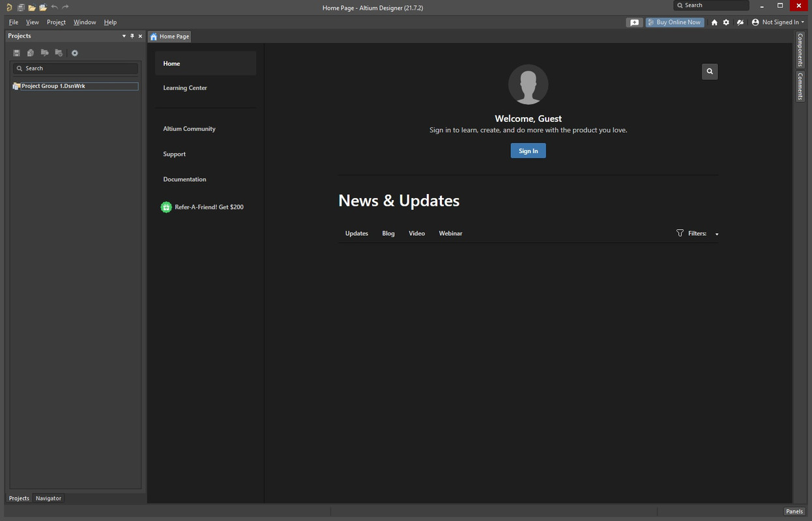The width and height of the screenshot is (812, 521).
Task: Click the Buy Online Now button
Action: 675,22
